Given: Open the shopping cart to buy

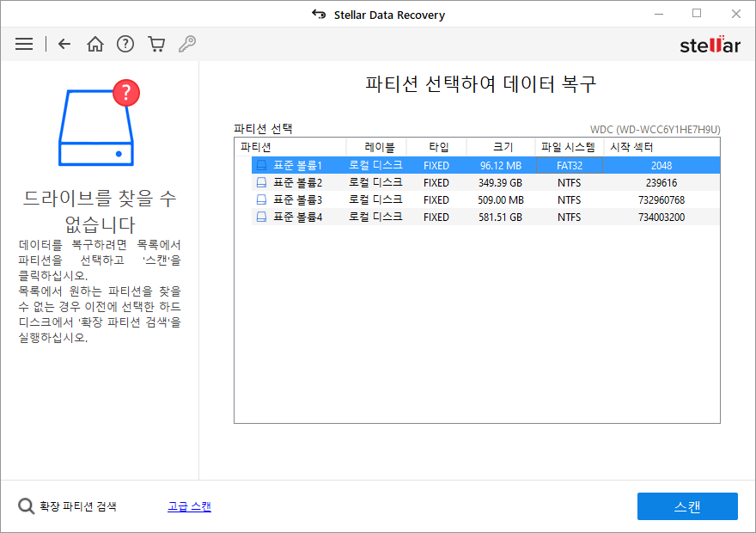Looking at the screenshot, I should click(156, 45).
